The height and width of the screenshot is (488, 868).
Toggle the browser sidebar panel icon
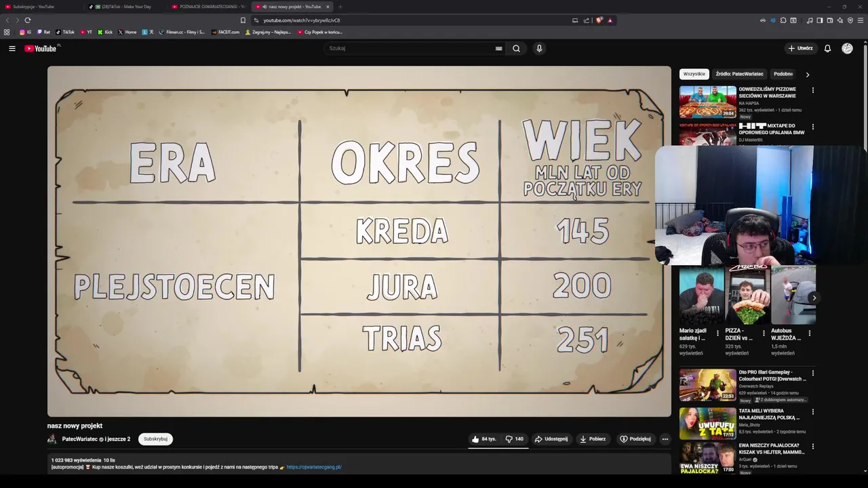[819, 20]
